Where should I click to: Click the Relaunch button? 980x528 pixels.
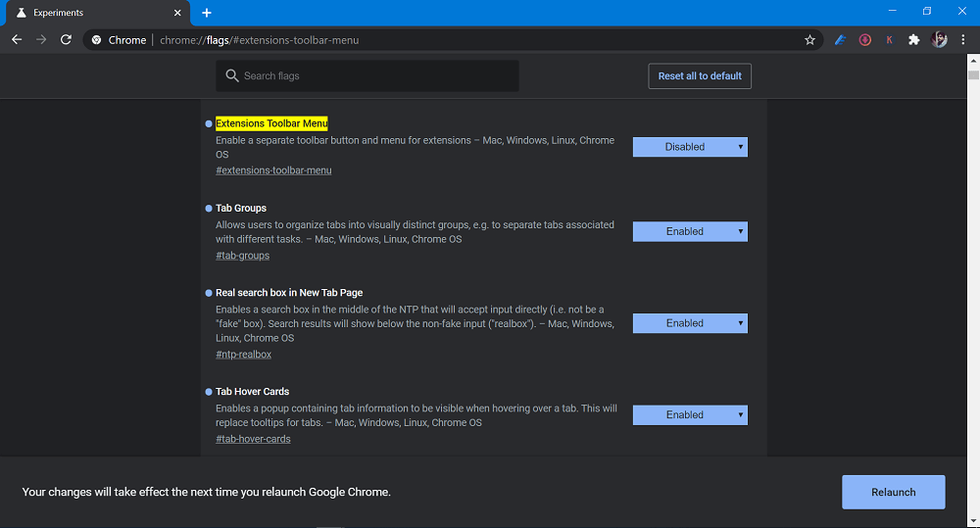(x=893, y=492)
